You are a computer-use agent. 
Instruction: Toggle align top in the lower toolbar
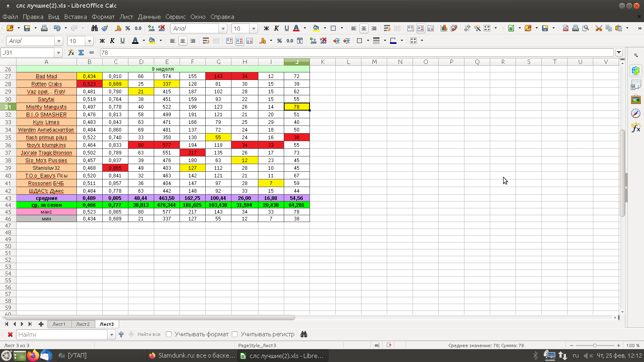click(229, 41)
